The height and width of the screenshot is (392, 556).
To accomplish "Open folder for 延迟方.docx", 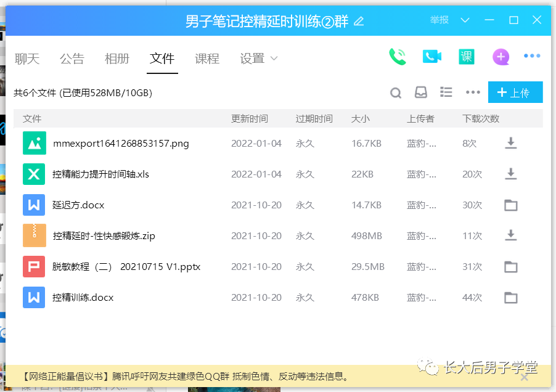I will pos(510,205).
